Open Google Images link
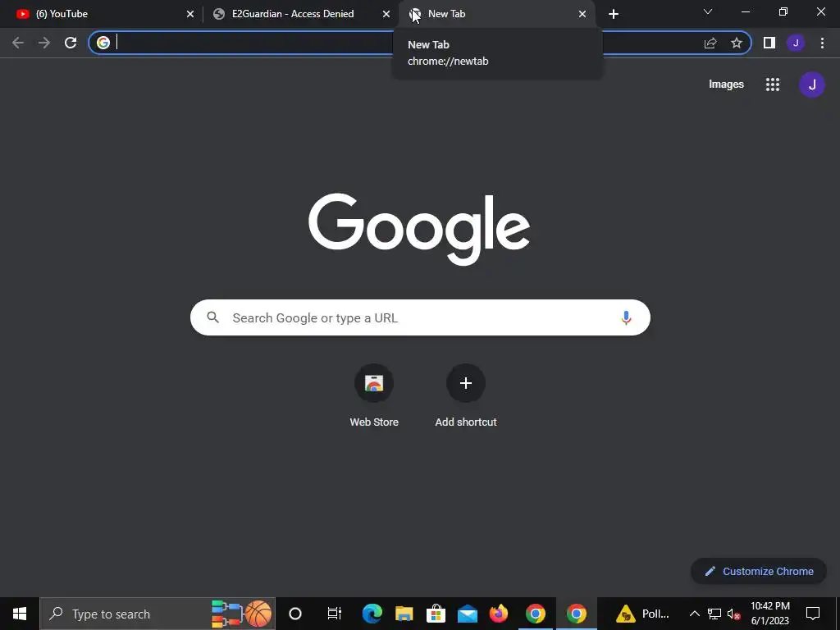This screenshot has height=630, width=840. pos(727,84)
